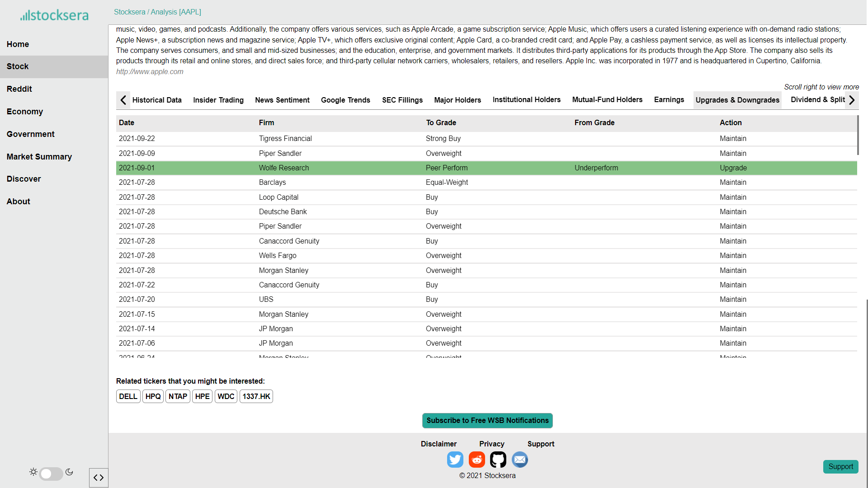Image resolution: width=868 pixels, height=488 pixels.
Task: Subscribe to Free WSB Notifications
Action: click(x=487, y=420)
